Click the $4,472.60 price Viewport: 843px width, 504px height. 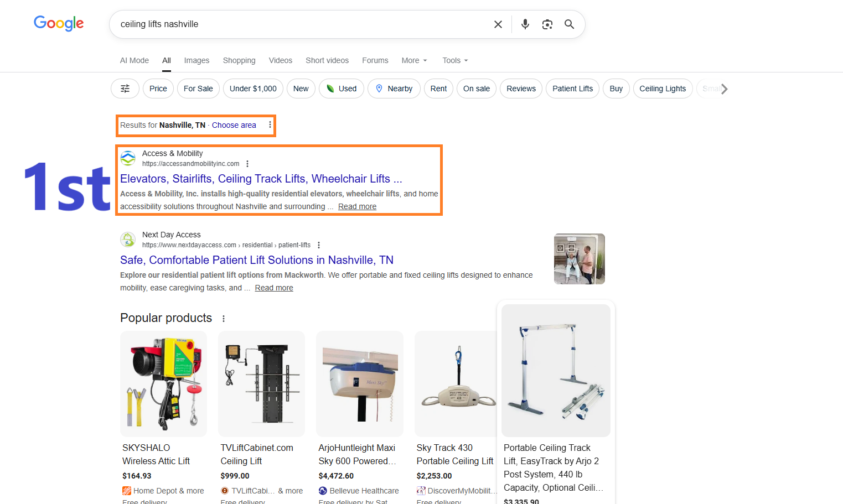(336, 476)
